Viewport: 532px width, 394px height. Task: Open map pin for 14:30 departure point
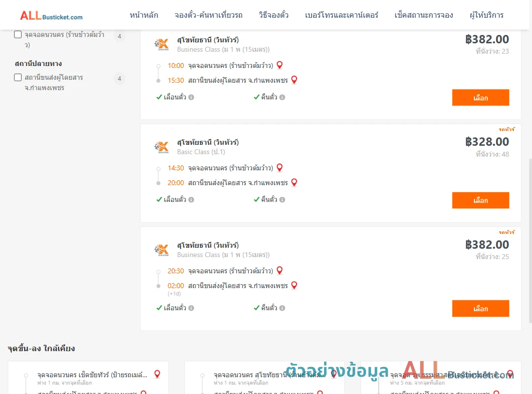click(280, 167)
